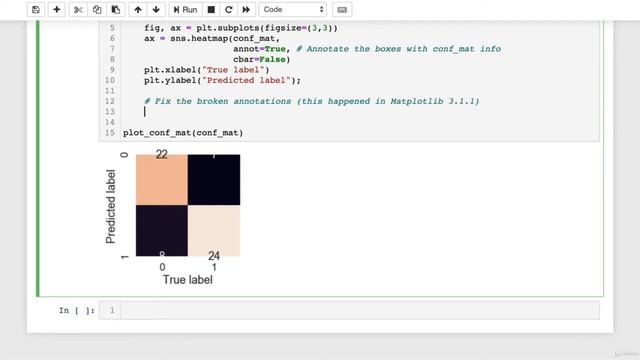Click the sns.heatmap(conf_mat, line
The width and height of the screenshot is (640, 360).
[x=212, y=38]
